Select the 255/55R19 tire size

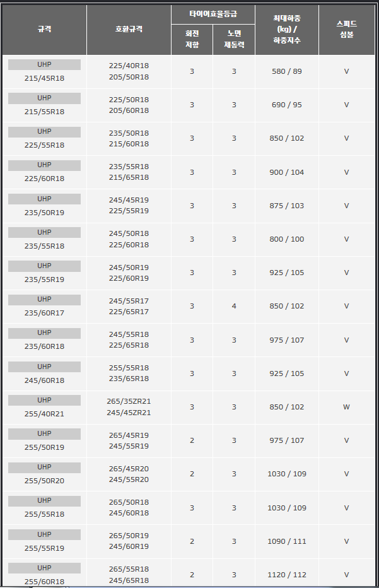pyautogui.click(x=44, y=548)
